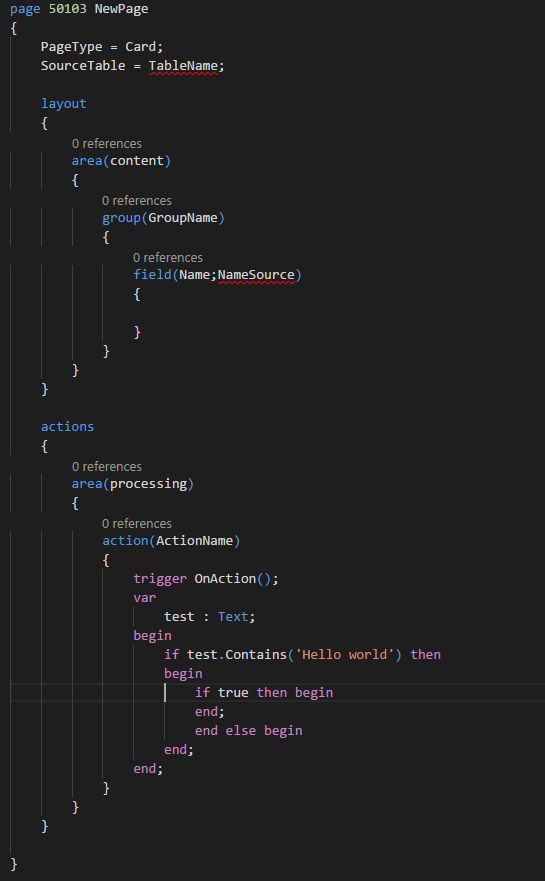The image size is (545, 881).
Task: Select the 'ActionName' identifier
Action: coord(194,541)
